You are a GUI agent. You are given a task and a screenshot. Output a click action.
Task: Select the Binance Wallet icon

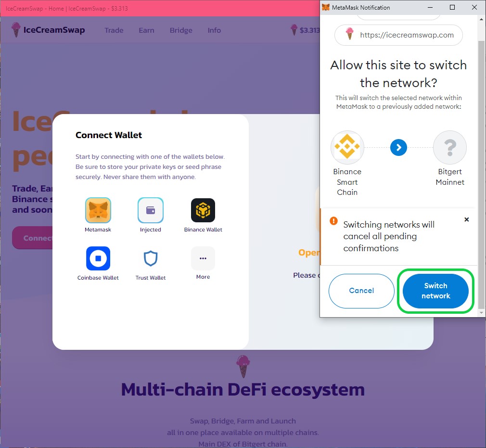(x=203, y=210)
